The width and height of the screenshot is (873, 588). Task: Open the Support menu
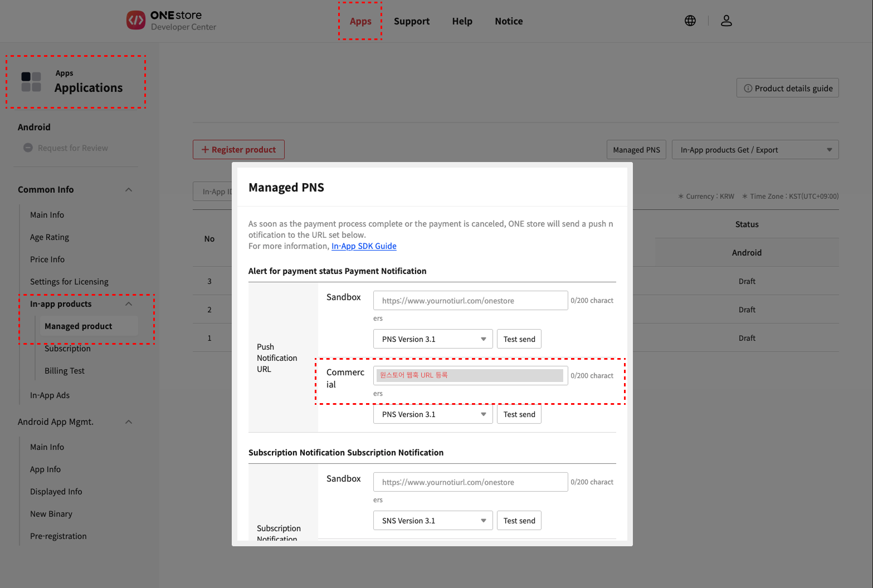tap(411, 21)
